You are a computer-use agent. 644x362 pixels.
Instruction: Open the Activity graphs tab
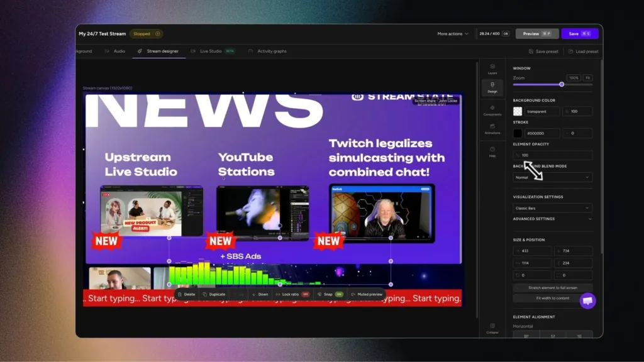point(267,52)
